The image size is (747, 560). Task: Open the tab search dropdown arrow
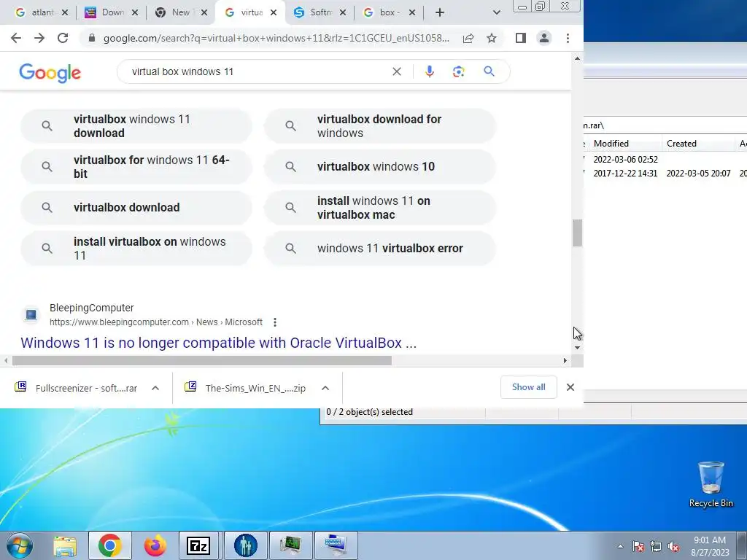[x=496, y=13]
